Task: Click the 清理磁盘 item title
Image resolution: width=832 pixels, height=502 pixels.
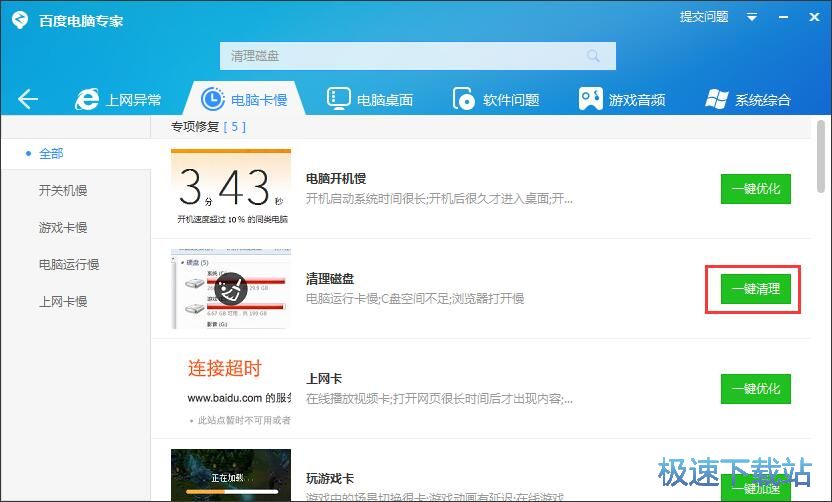Action: 330,279
